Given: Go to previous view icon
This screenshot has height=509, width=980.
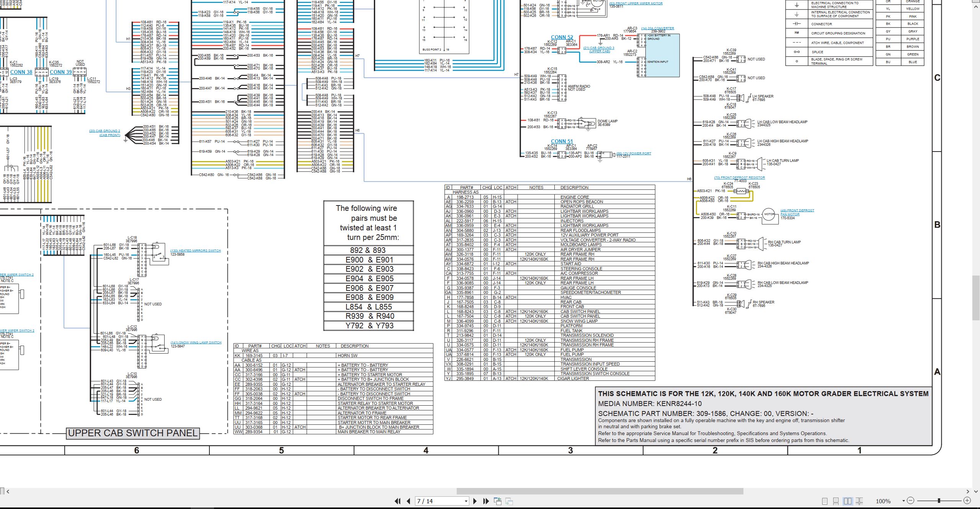Looking at the screenshot, I should (498, 501).
